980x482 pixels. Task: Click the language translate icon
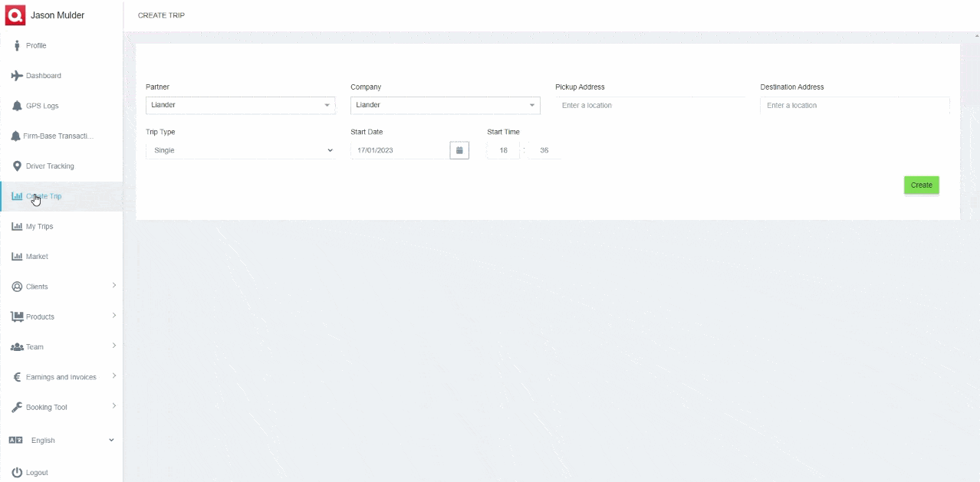(16, 441)
